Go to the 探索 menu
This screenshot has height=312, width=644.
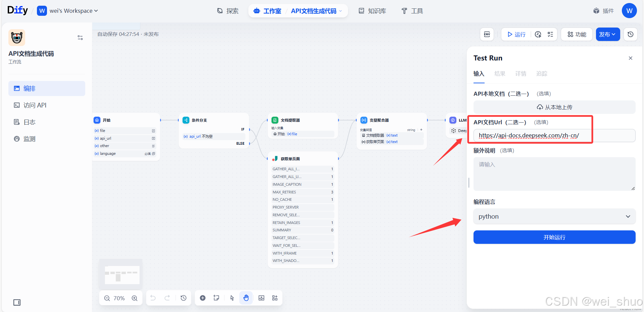pyautogui.click(x=228, y=11)
